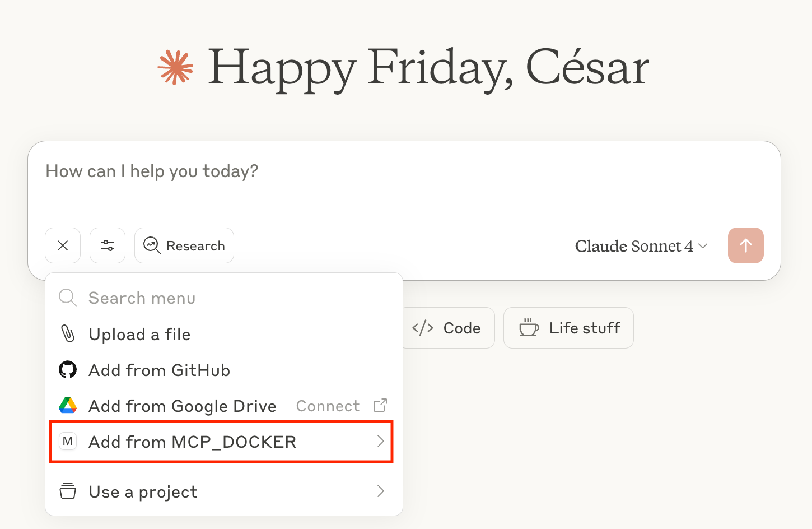Image resolution: width=812 pixels, height=529 pixels.
Task: Open the search and tools settings icon
Action: [108, 245]
